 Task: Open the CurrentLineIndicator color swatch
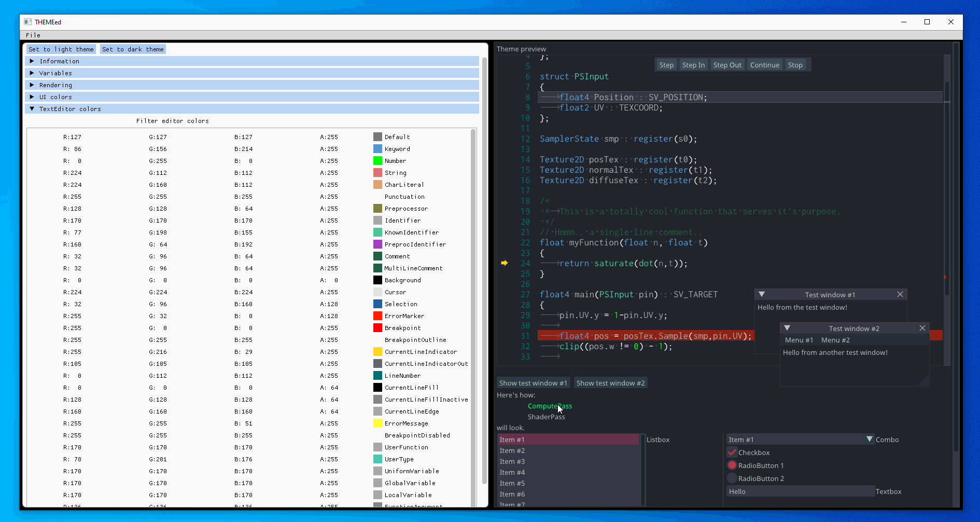coord(377,352)
